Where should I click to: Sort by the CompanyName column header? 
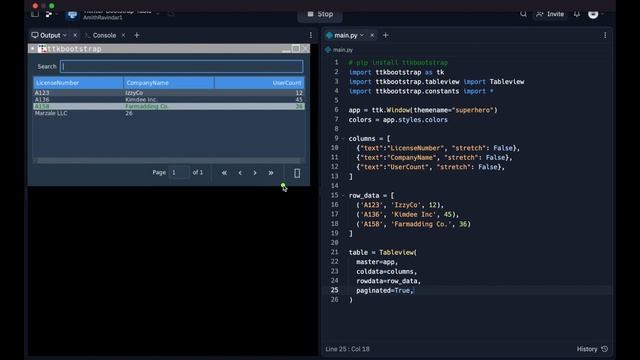click(x=169, y=83)
